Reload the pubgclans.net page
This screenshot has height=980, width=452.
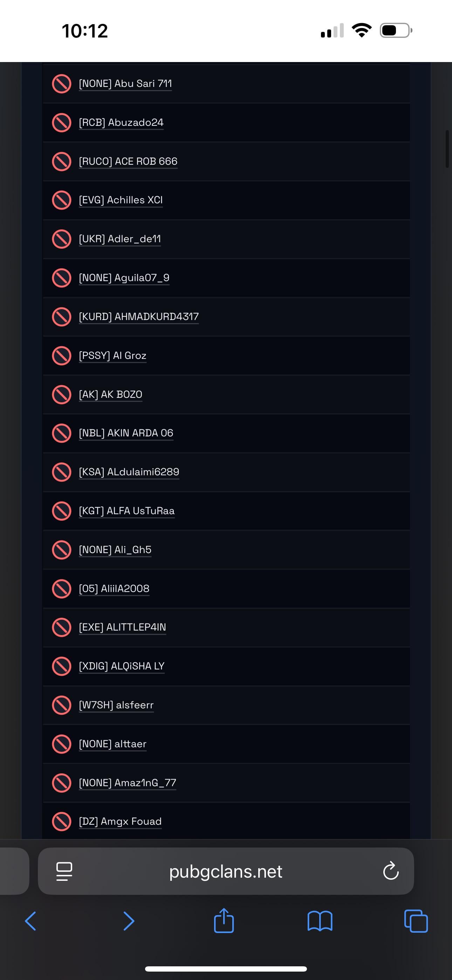(x=391, y=871)
